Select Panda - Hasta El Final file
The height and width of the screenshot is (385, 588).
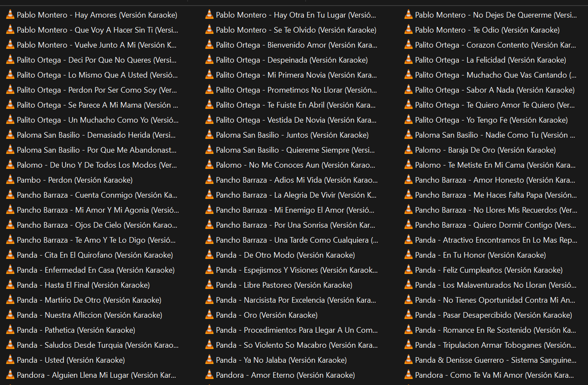point(83,285)
